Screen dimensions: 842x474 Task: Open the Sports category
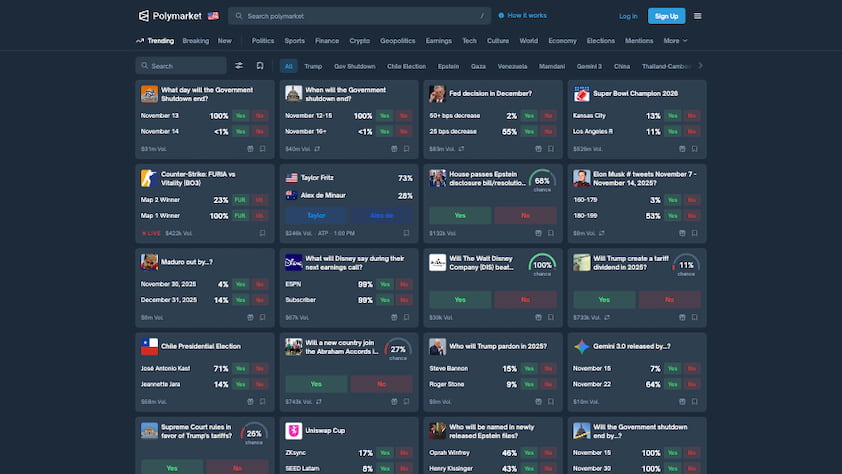294,41
